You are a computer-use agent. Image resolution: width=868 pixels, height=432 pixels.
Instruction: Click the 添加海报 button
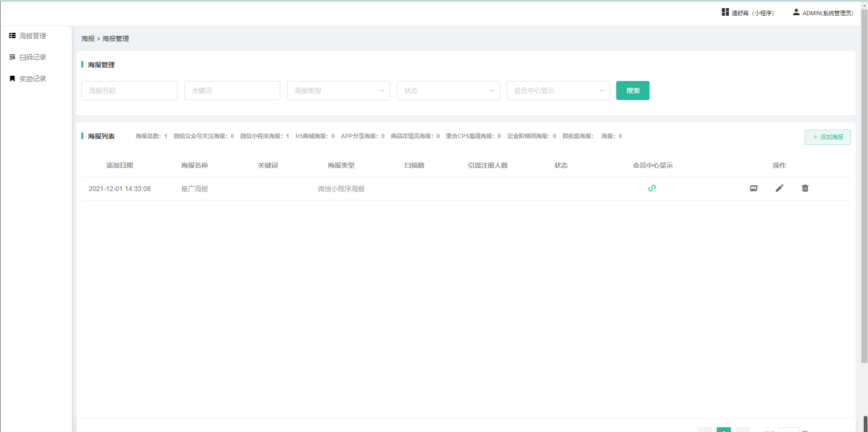point(828,137)
